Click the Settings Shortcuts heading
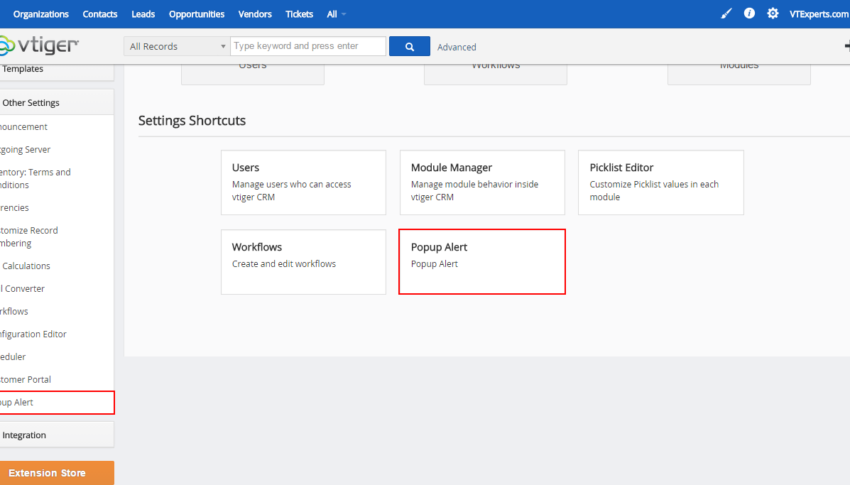850x485 pixels. pos(192,120)
